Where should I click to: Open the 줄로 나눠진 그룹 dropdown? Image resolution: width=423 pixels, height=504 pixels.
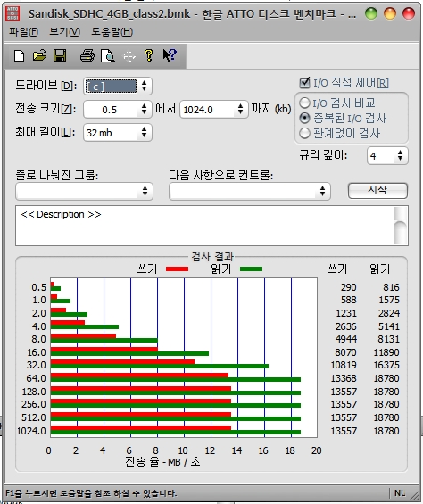tap(84, 191)
